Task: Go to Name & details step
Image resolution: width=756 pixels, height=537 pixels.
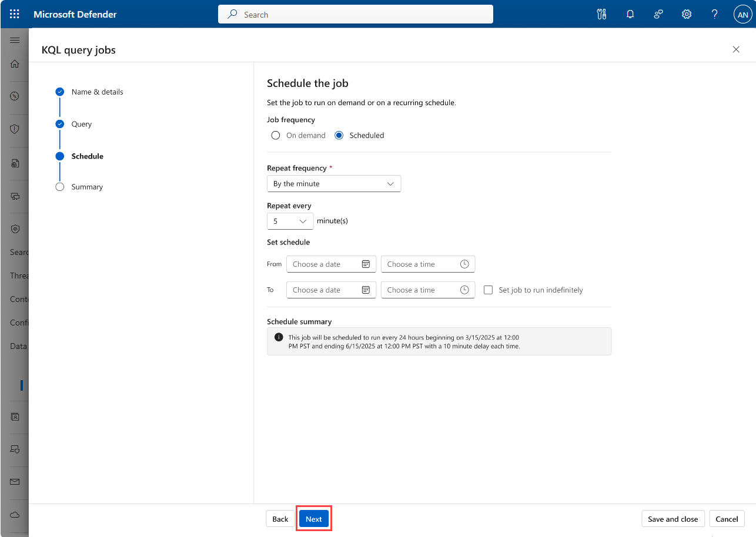Action: point(97,92)
